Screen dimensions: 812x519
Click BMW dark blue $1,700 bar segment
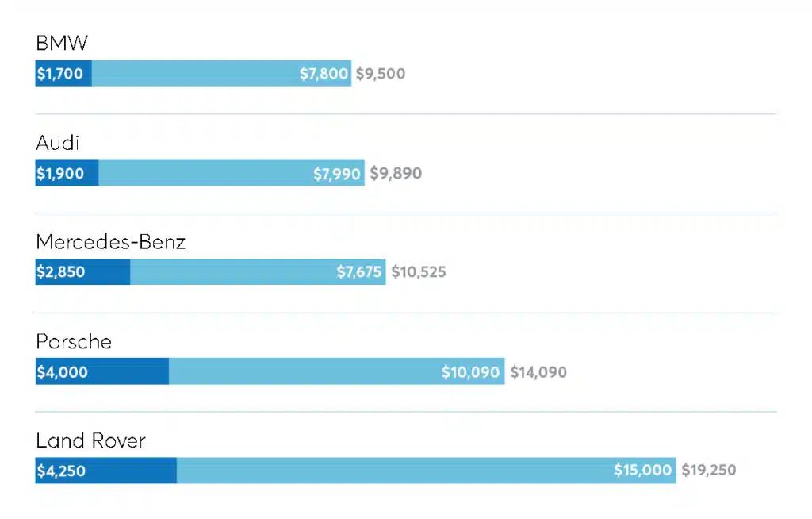point(63,73)
